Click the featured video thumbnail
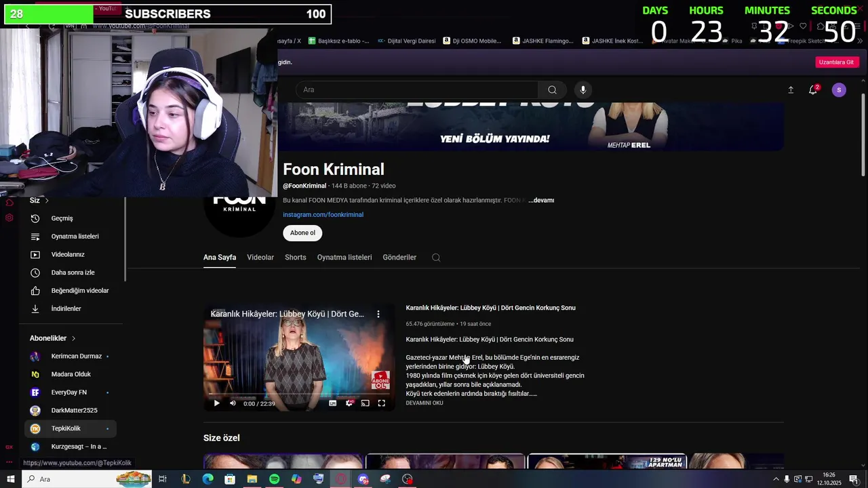Screen dimensions: 868x488 (x=299, y=357)
